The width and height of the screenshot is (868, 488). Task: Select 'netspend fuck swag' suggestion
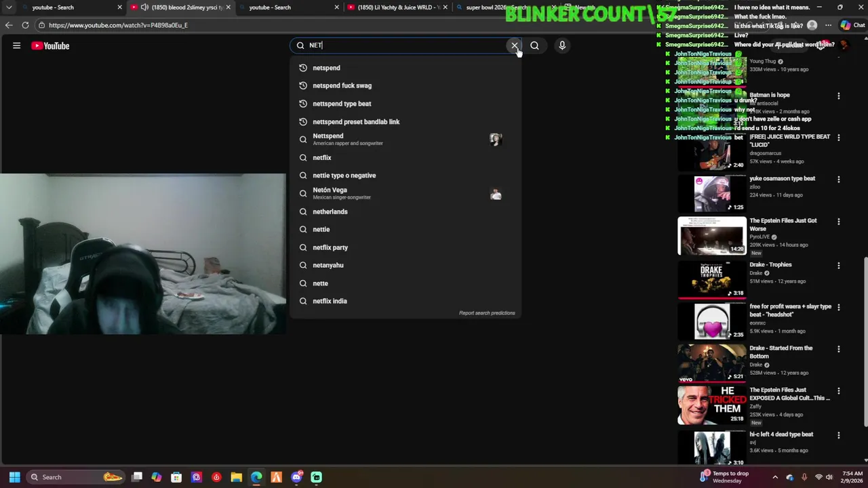point(406,85)
